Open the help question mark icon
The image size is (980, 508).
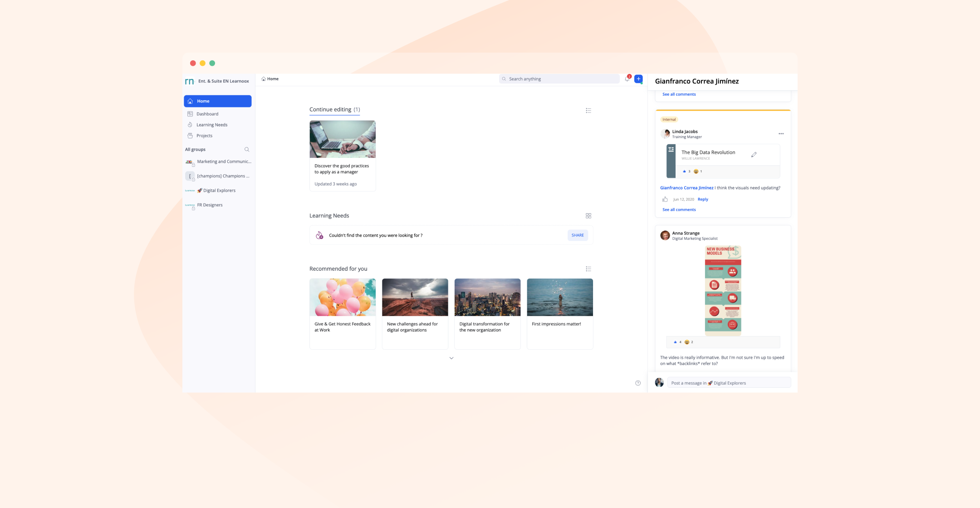[x=638, y=383]
